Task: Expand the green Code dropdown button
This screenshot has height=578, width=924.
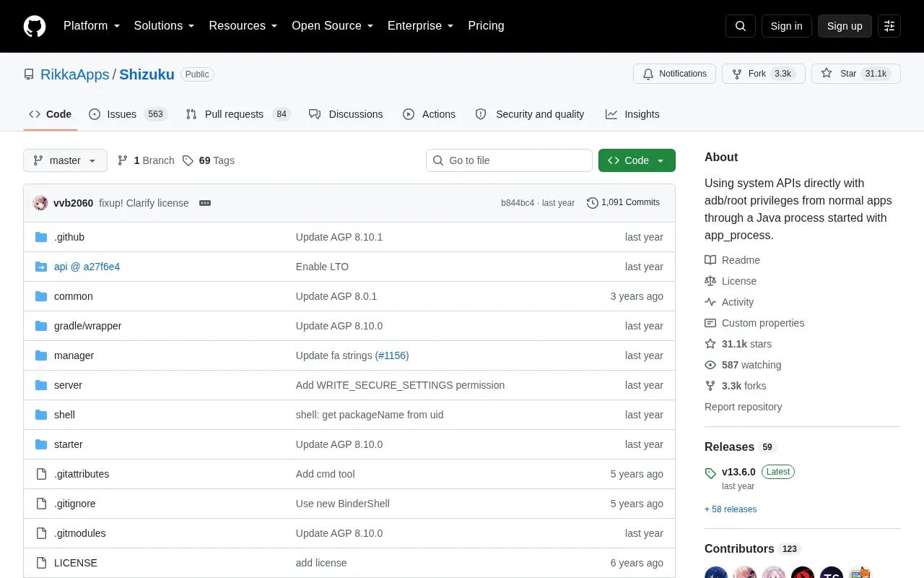Action: 637,160
